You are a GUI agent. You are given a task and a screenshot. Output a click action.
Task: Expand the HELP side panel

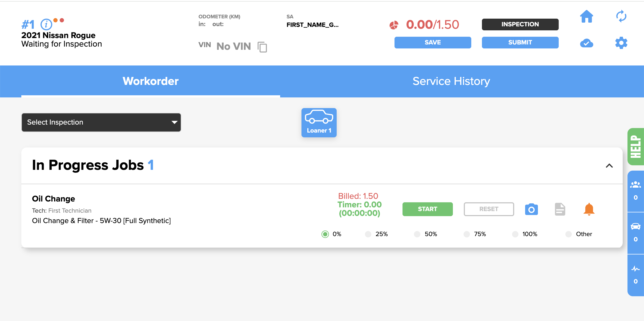point(636,147)
